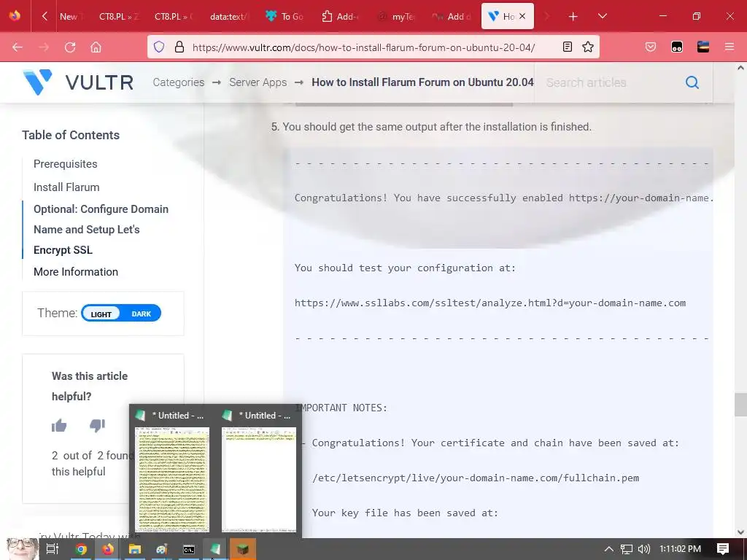Switch to the second CT8.PL tab
The image size is (747, 560).
click(x=174, y=17)
